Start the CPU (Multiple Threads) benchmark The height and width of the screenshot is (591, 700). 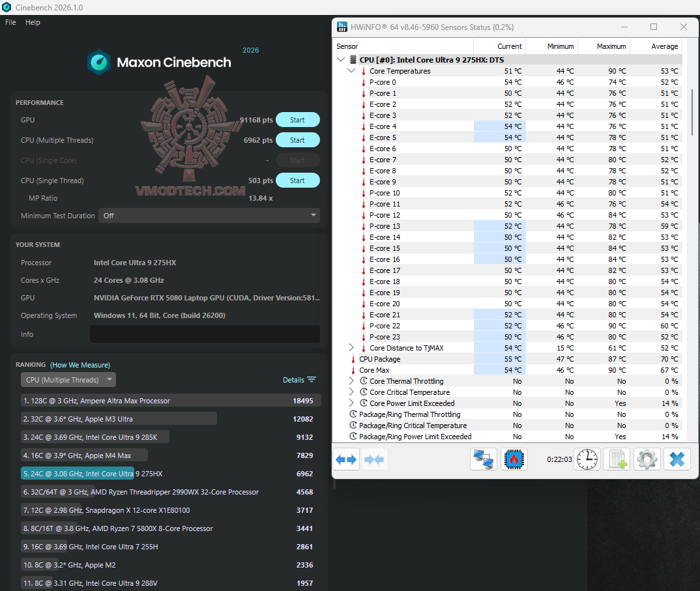pyautogui.click(x=298, y=139)
